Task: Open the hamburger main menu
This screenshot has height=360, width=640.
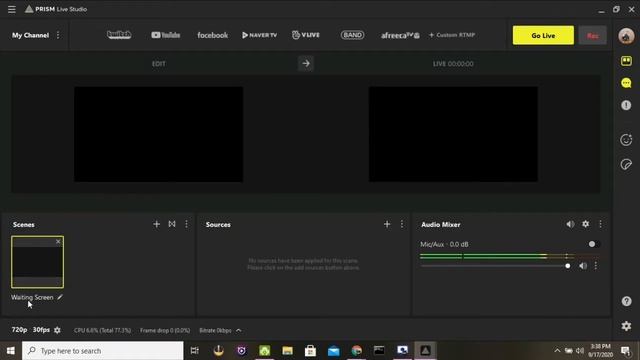Action: click(11, 9)
